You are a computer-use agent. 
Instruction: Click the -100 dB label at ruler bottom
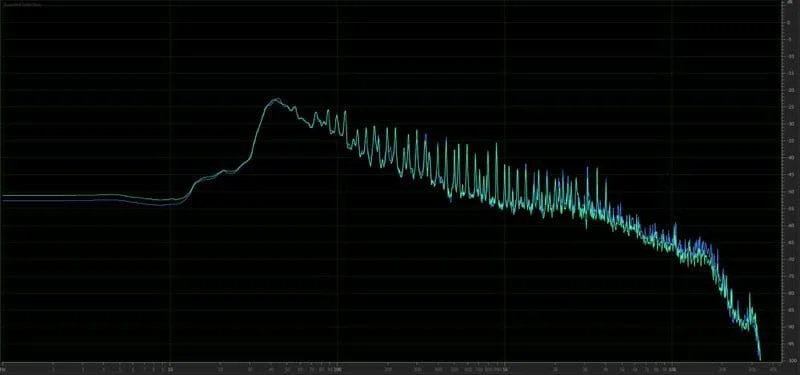791,361
